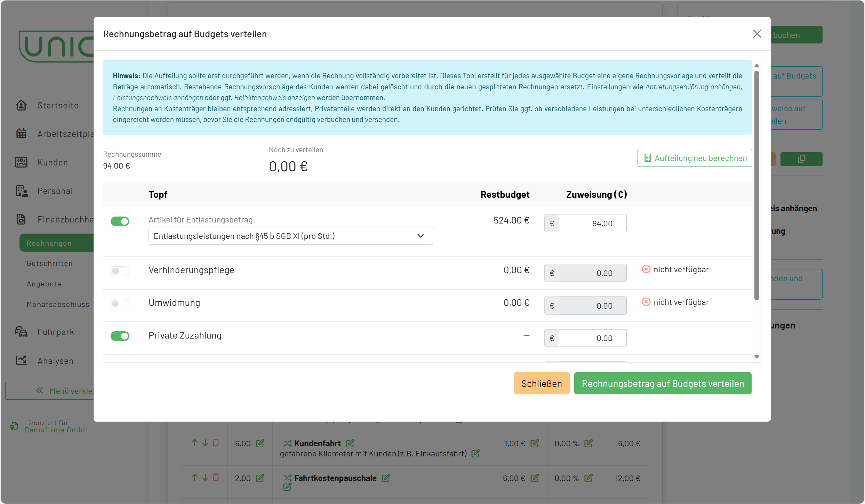Open the Entlastungsleistungen article dropdown
Viewport: 865px width, 504px height.
tap(290, 236)
